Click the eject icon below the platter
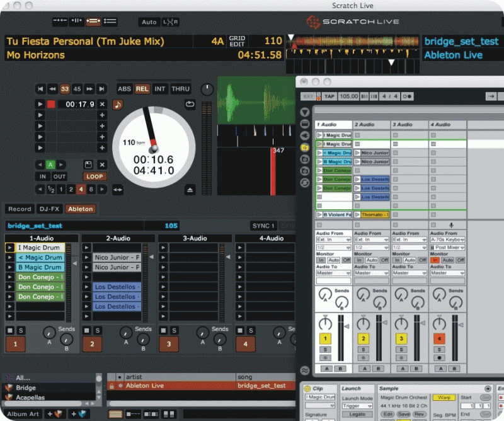The height and width of the screenshot is (421, 504). tap(190, 190)
